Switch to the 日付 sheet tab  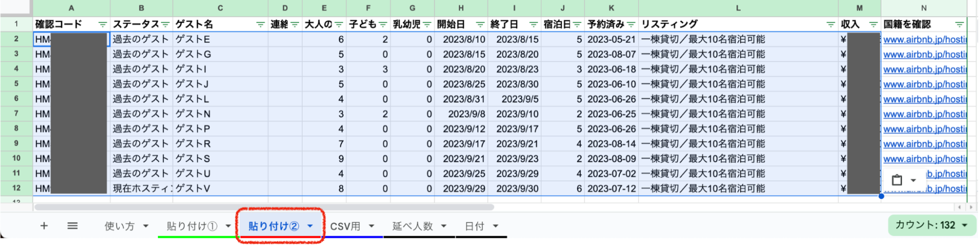[474, 226]
